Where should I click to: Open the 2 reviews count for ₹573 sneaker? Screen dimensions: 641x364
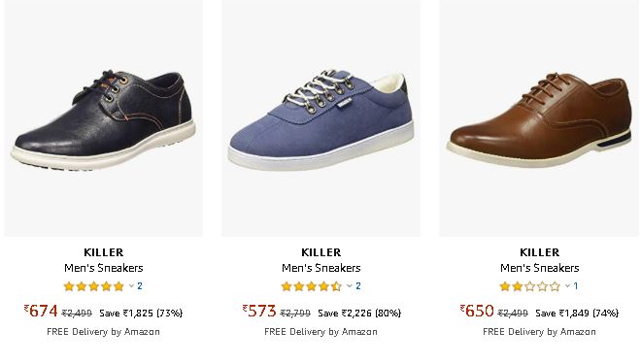(358, 286)
